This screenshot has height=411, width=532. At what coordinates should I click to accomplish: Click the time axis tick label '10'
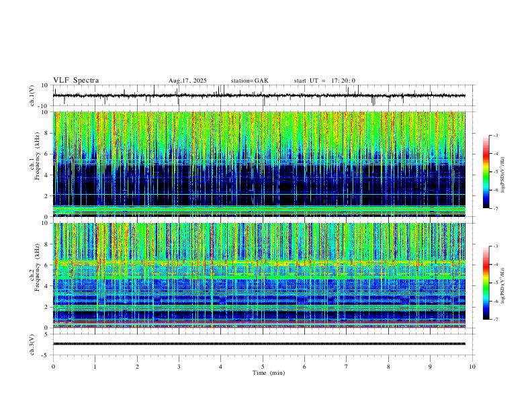tap(472, 367)
